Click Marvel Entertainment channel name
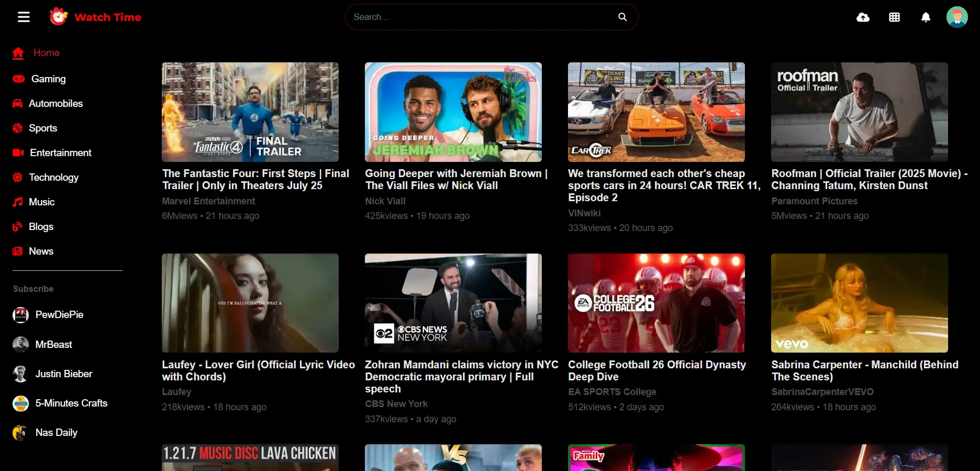 click(x=208, y=201)
